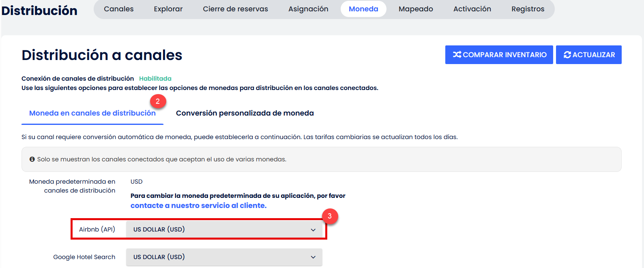Switch to the Explorar tab
The image size is (644, 268).
pyautogui.click(x=168, y=9)
